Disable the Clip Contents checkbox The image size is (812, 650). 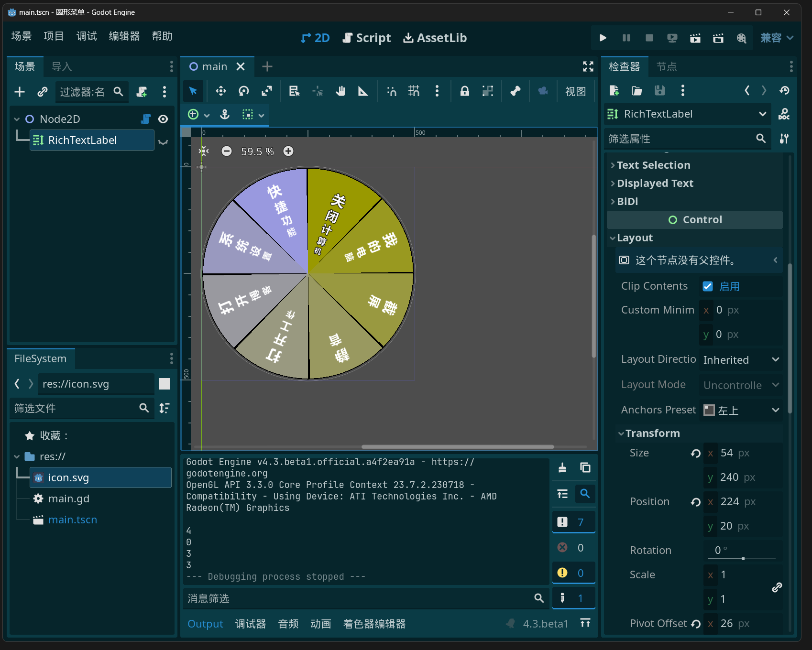(708, 286)
